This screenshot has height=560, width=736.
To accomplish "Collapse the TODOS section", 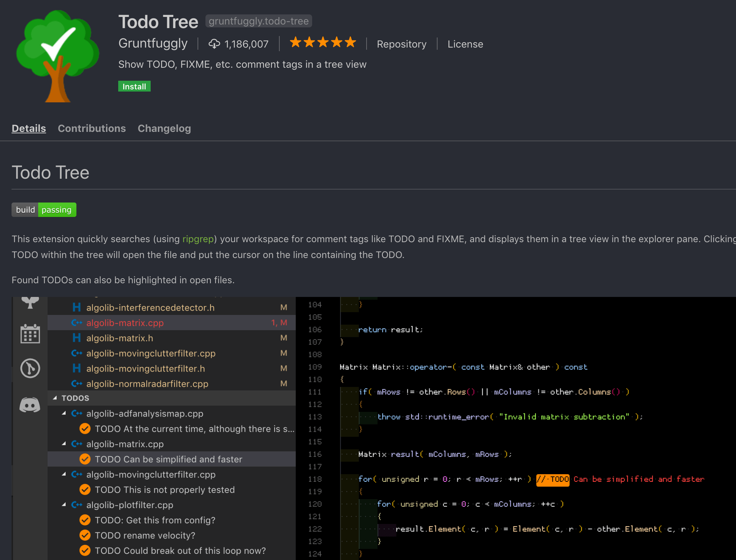I will pos(55,398).
